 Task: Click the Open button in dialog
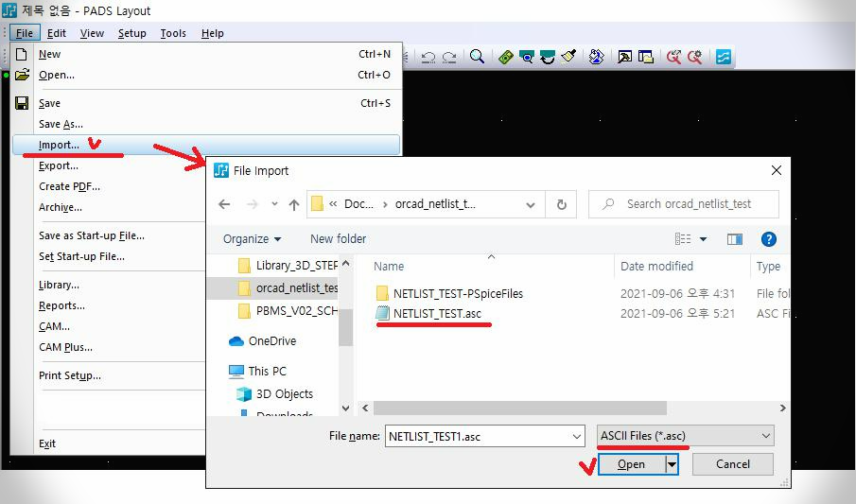(632, 464)
